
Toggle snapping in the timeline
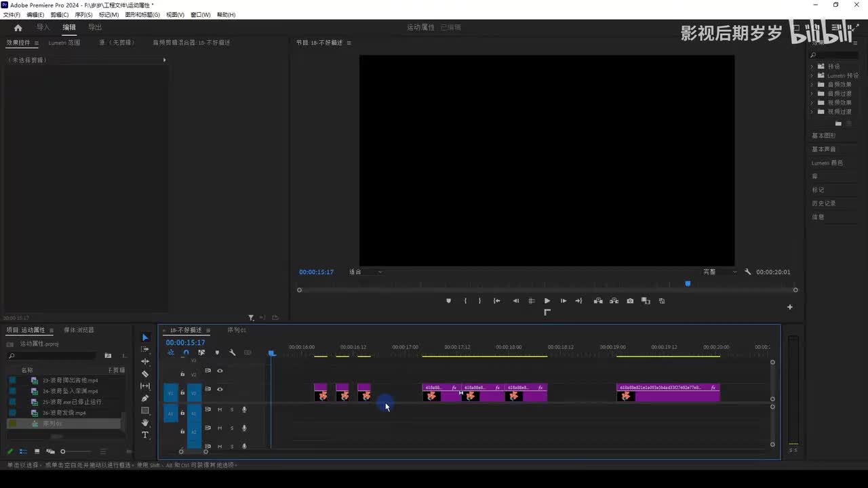(186, 352)
